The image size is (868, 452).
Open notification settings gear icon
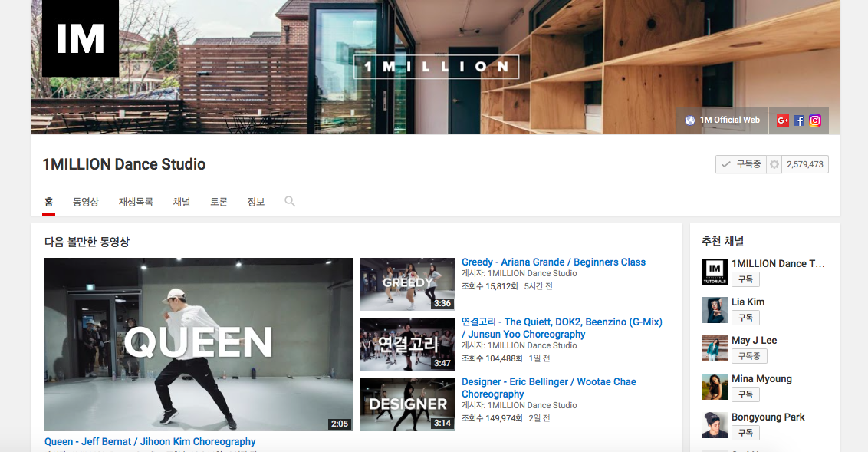[x=774, y=164]
